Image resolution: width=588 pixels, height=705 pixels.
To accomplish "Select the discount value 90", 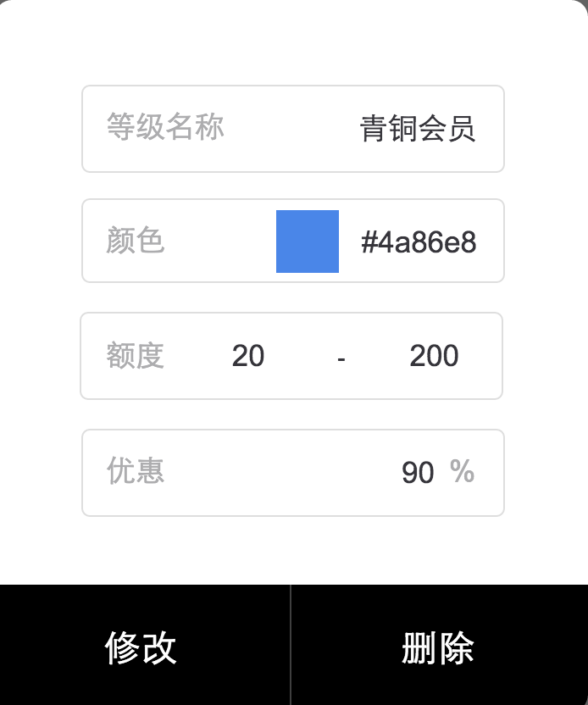I will (418, 473).
